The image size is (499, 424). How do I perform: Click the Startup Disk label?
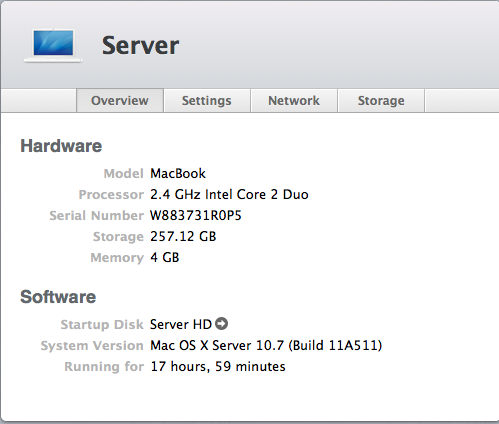pos(102,324)
